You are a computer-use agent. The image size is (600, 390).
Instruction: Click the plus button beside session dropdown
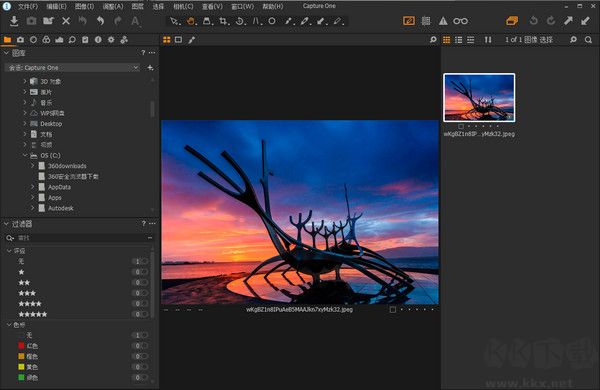(x=150, y=68)
